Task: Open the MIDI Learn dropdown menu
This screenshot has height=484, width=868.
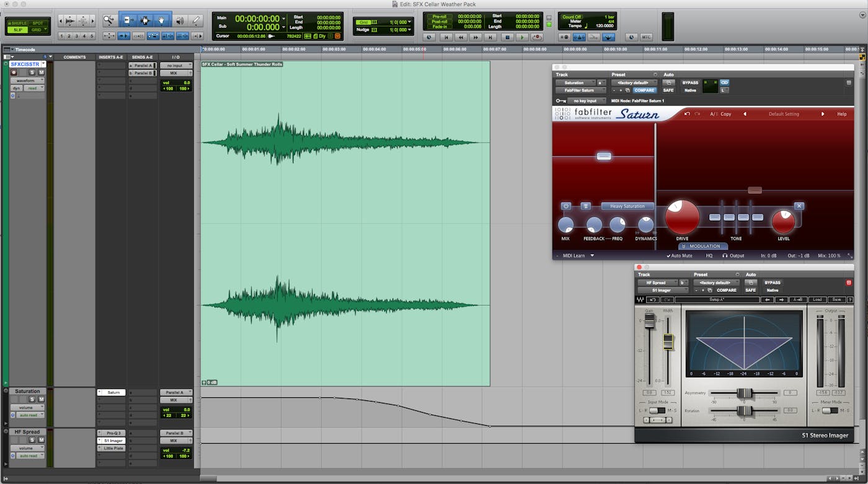Action: click(578, 255)
